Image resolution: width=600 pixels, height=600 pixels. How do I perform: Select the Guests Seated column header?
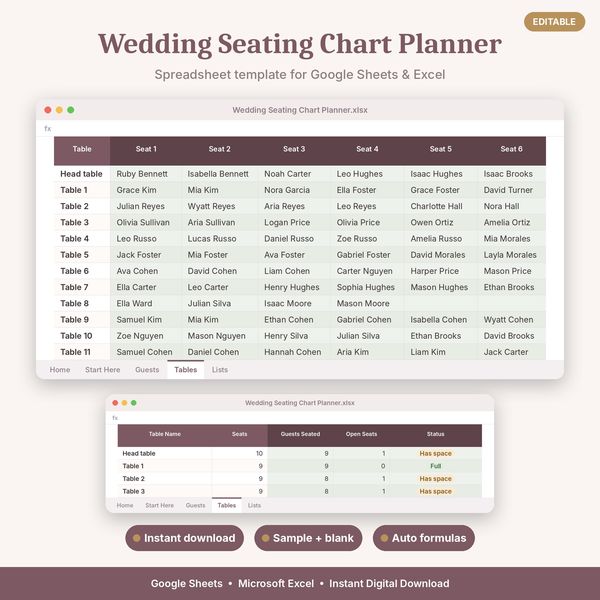pyautogui.click(x=300, y=434)
